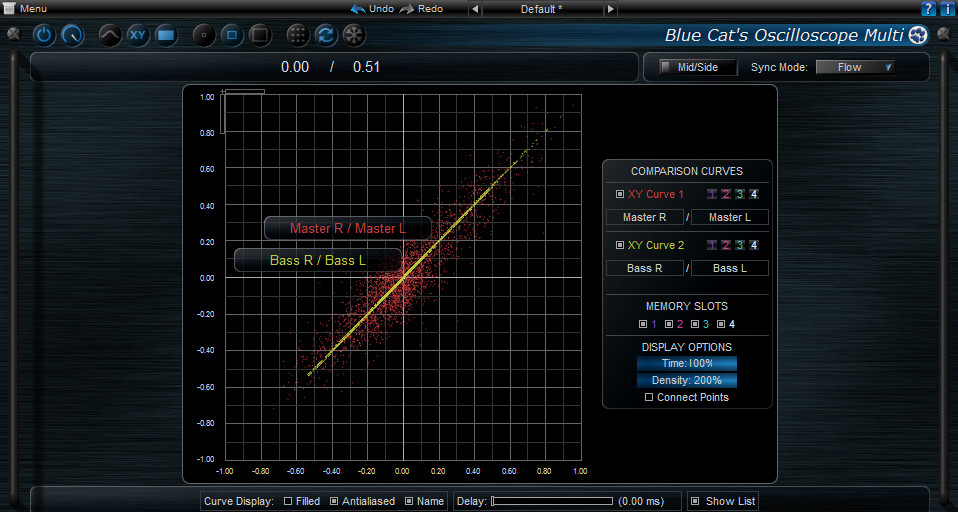This screenshot has height=512, width=958.
Task: Click the filled blue rectangle view icon
Action: [166, 35]
